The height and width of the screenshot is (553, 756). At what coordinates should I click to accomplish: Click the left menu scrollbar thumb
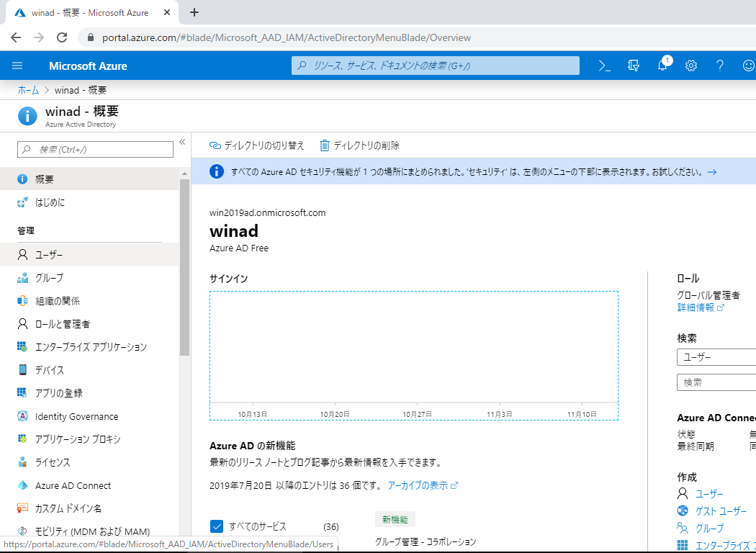tap(184, 267)
